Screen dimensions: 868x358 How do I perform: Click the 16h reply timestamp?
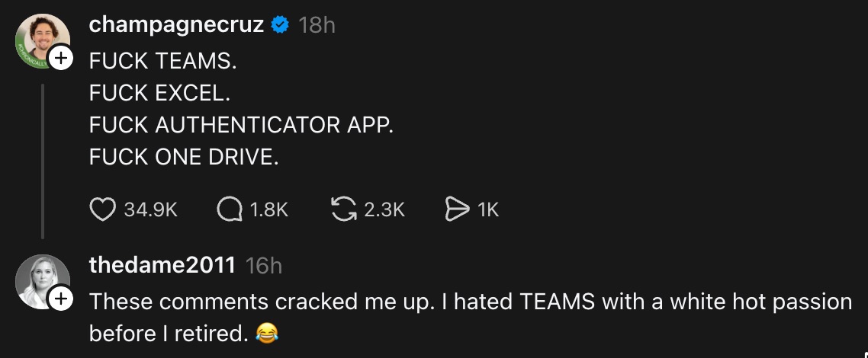[264, 265]
